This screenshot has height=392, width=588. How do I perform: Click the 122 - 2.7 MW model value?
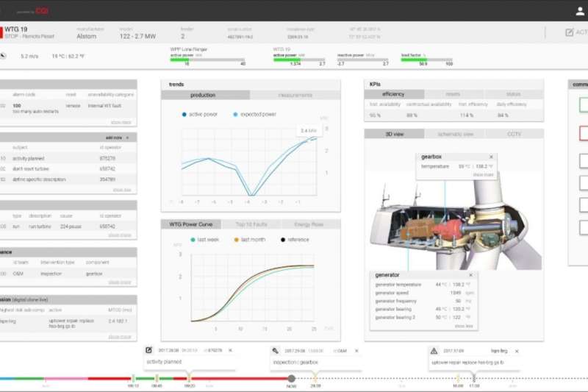137,36
